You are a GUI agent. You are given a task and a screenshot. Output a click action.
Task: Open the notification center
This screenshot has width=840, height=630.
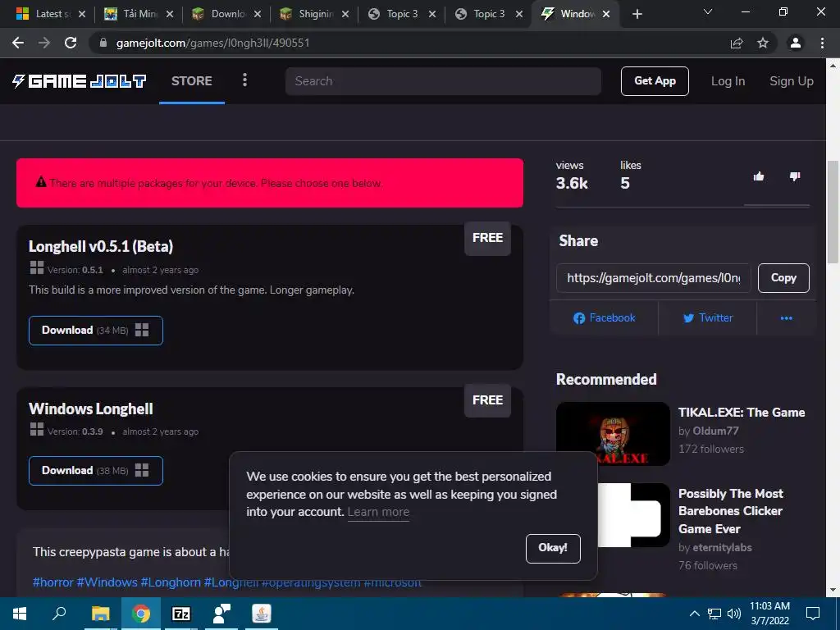[x=813, y=614]
